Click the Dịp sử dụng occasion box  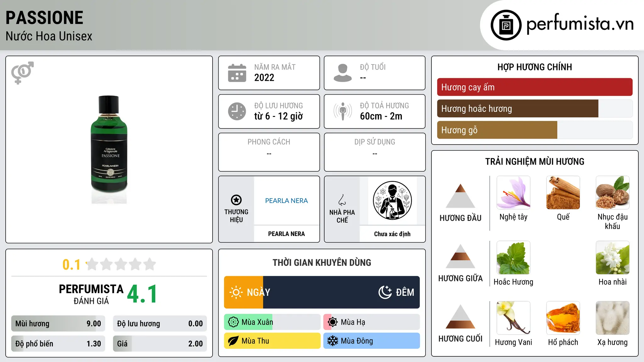pos(375,152)
